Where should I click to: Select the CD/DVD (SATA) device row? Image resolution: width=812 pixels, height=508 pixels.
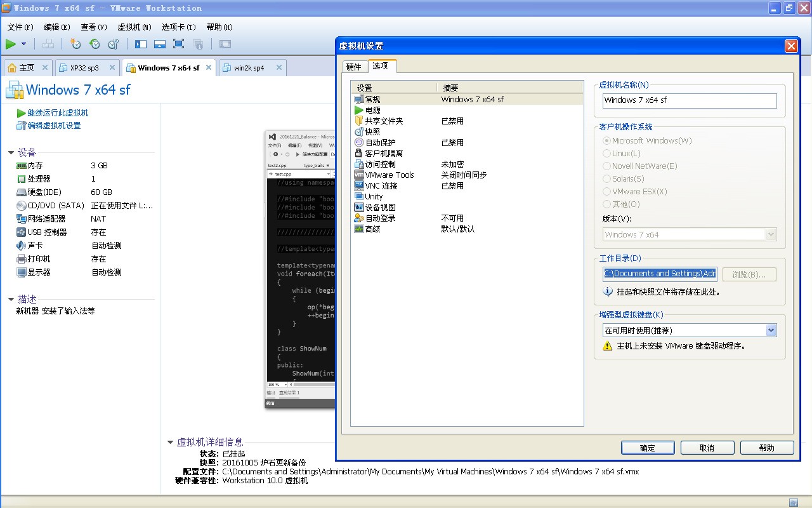tap(85, 206)
